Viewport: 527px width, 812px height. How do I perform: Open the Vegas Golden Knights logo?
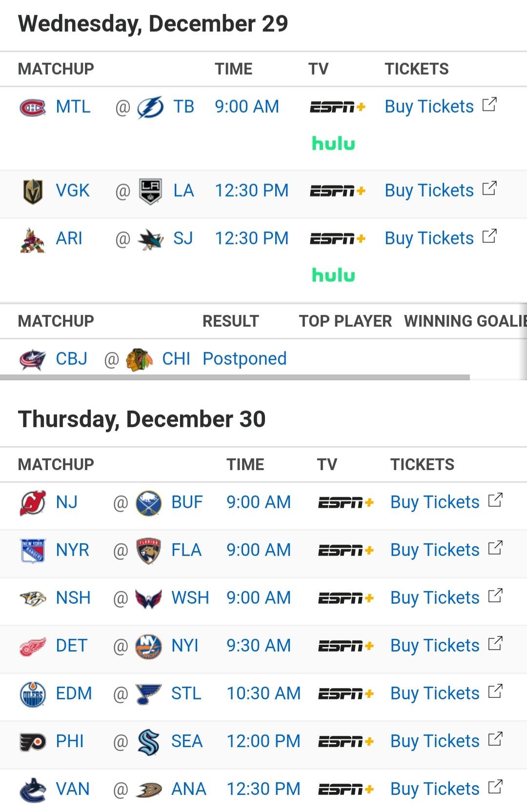33,191
